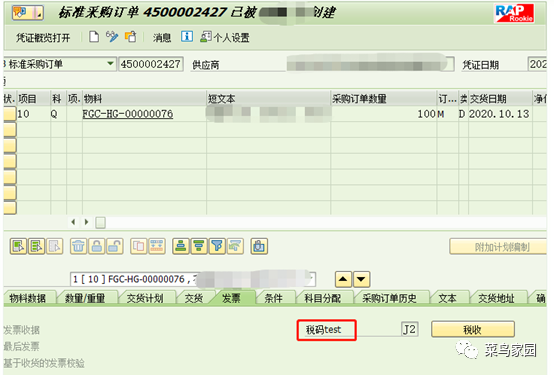Image resolution: width=554 pixels, height=375 pixels.
Task: Click the 税码test label
Action: [x=324, y=330]
